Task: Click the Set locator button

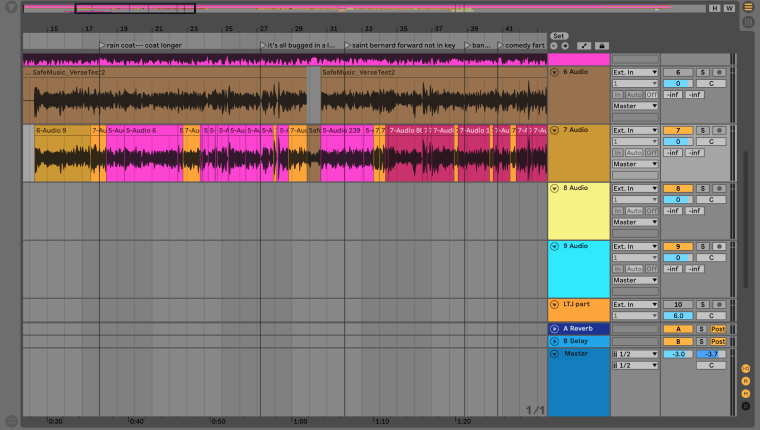Action: pos(559,36)
